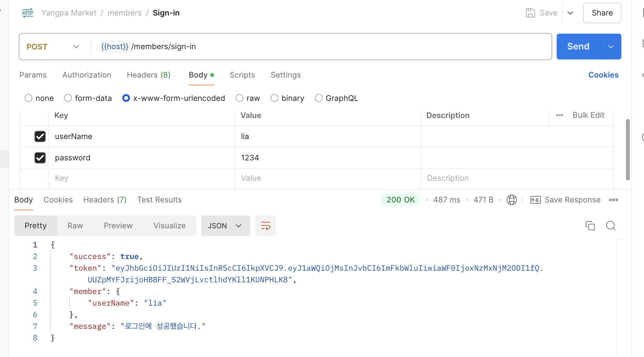Click the Cookies link

603,75
